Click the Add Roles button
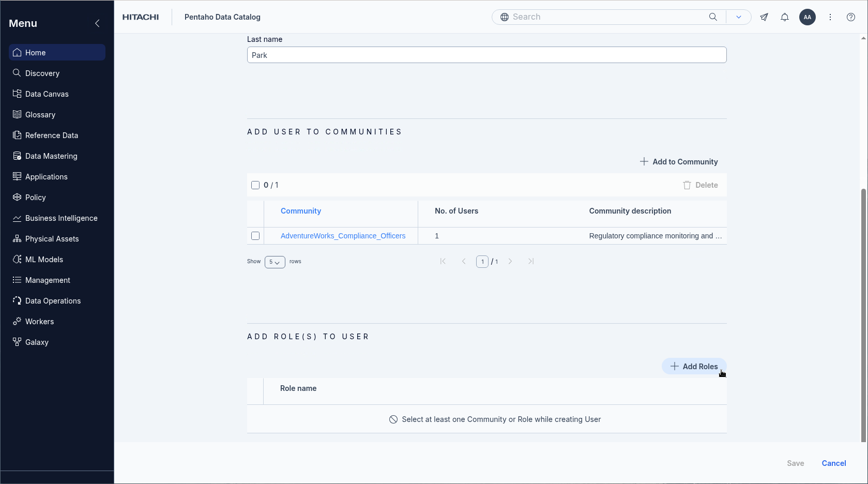The height and width of the screenshot is (484, 868). click(694, 367)
